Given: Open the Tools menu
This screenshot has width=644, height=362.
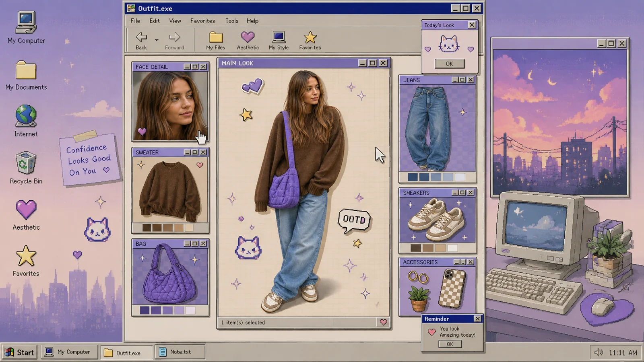Looking at the screenshot, I should pyautogui.click(x=231, y=21).
